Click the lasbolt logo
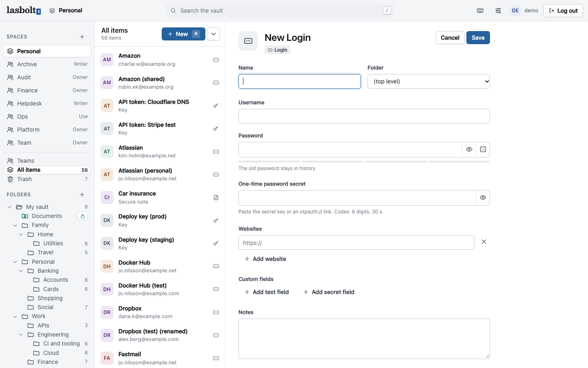Viewport: 588px width, 368px height. pyautogui.click(x=24, y=10)
